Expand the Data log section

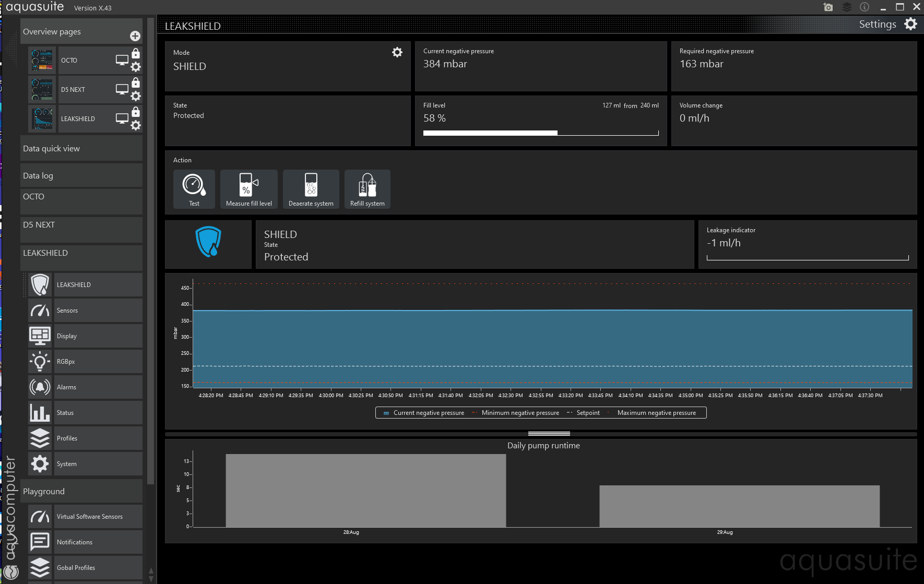pyautogui.click(x=81, y=176)
